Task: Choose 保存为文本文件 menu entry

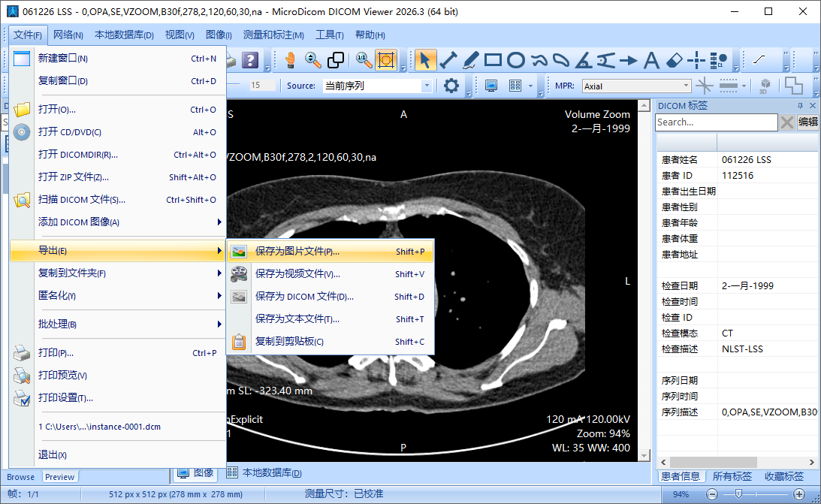Action: point(331,318)
